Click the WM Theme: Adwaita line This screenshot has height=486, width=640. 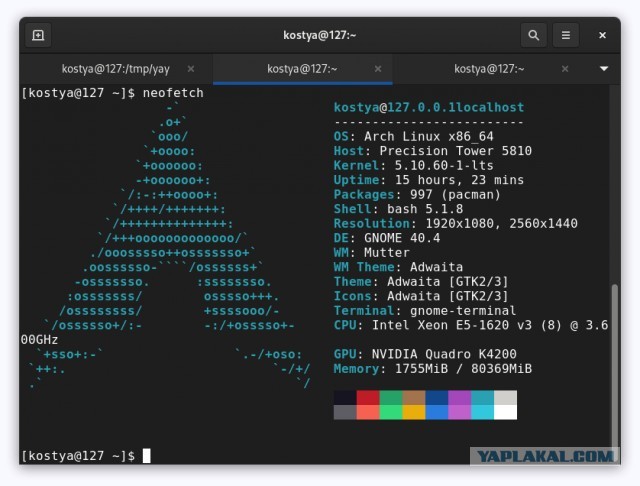(398, 267)
